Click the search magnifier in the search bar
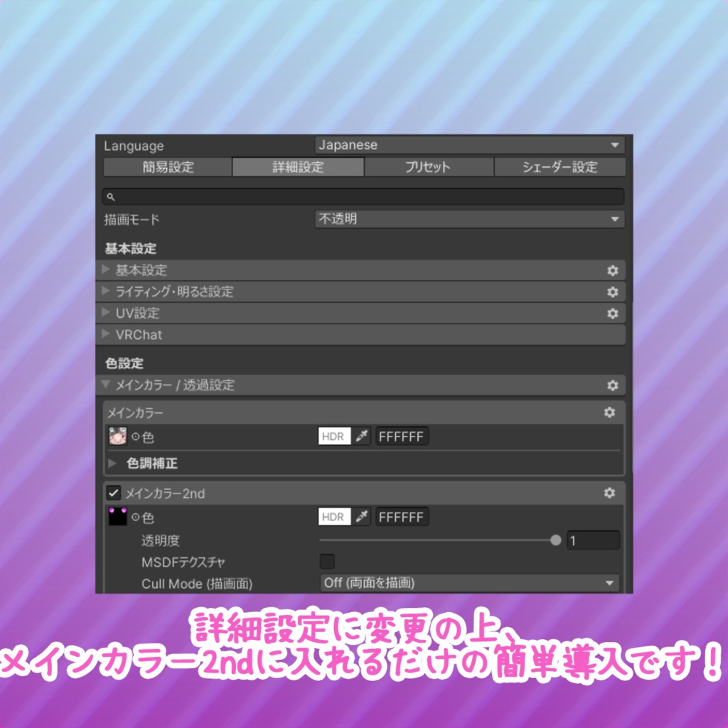This screenshot has width=728, height=728. (111, 196)
